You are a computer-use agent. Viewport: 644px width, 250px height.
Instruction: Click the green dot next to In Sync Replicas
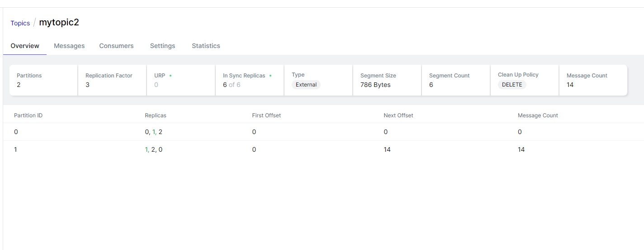coord(270,76)
